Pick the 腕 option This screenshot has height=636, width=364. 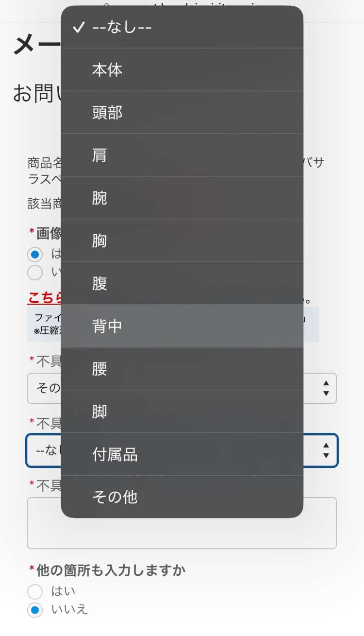tap(182, 198)
